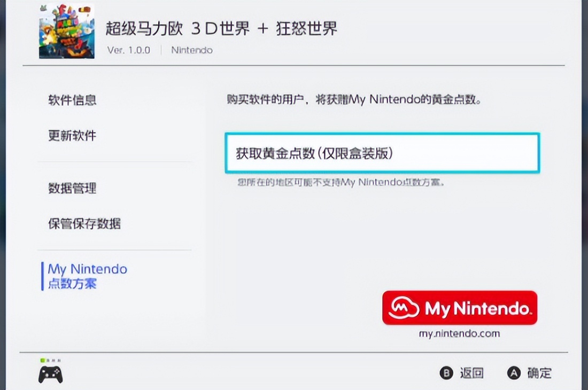This screenshot has height=390, width=588.
Task: Click the B button icon for 返回
Action: click(x=446, y=373)
